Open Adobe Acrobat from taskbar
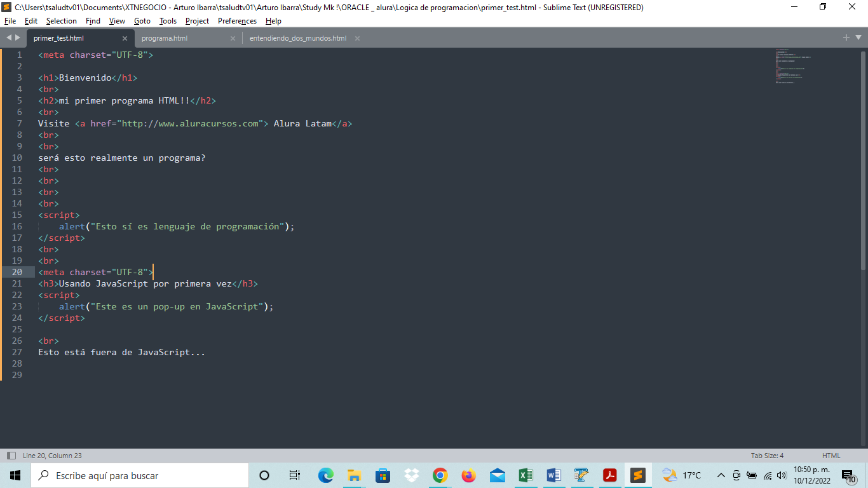868x488 pixels. click(x=610, y=475)
